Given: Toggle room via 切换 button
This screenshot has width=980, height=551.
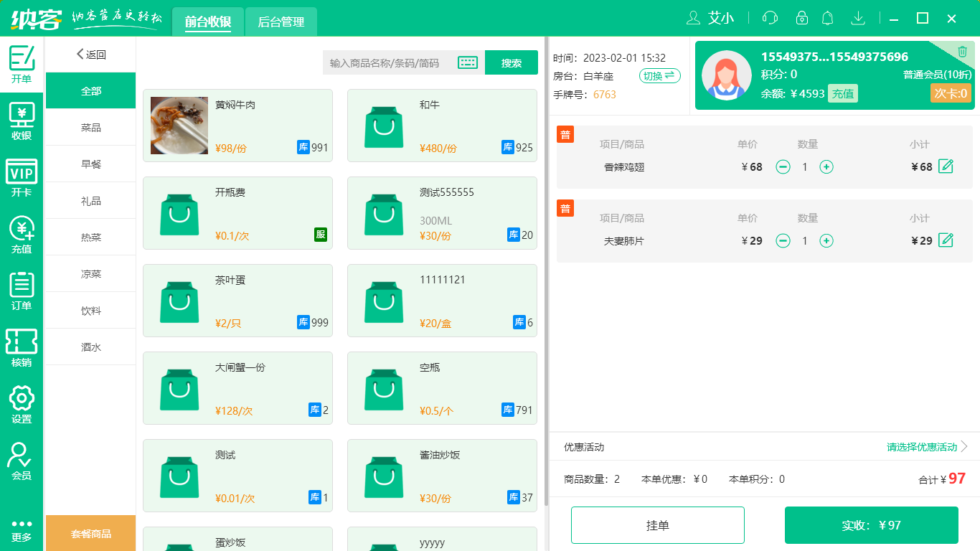Looking at the screenshot, I should coord(659,76).
